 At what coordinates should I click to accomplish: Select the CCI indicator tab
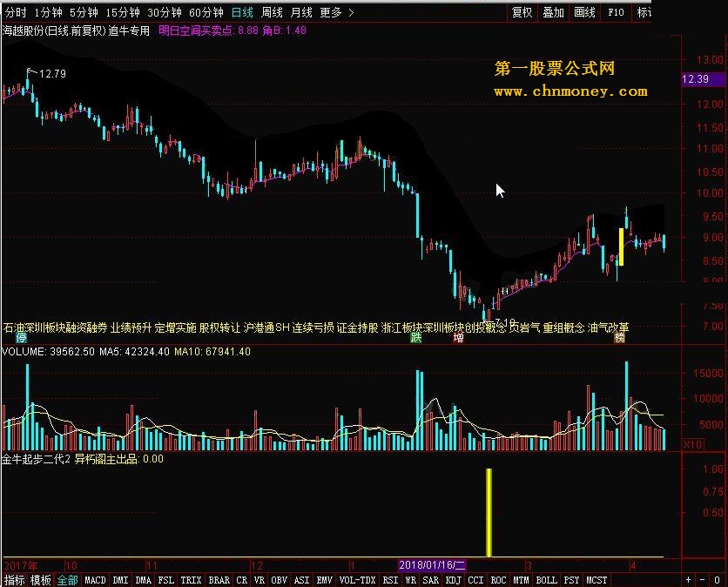475,580
